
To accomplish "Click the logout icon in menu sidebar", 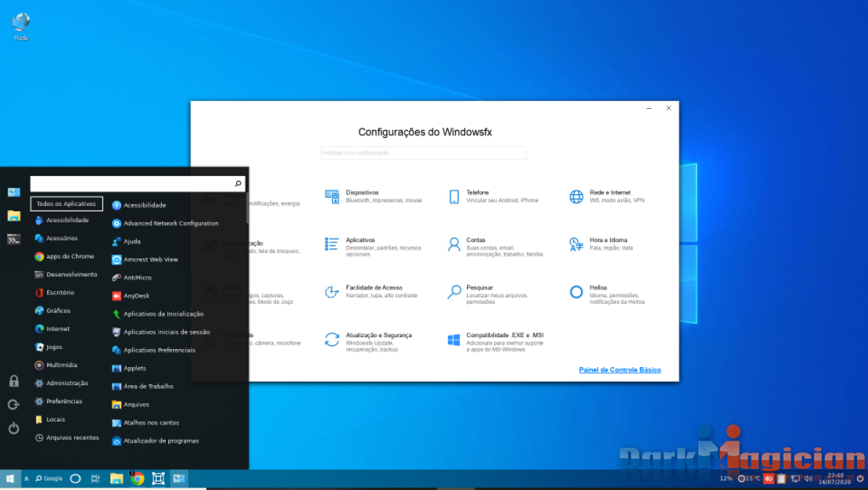I will 14,405.
